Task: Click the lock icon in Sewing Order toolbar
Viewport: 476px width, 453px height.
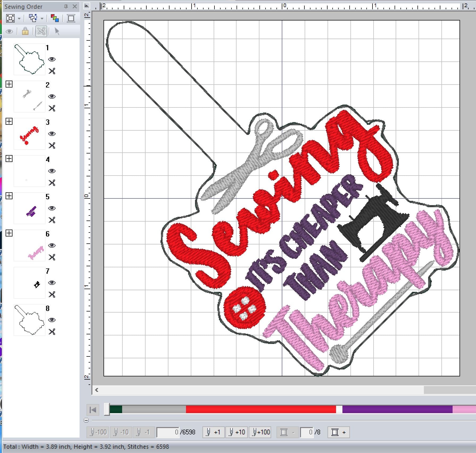Action: (25, 31)
